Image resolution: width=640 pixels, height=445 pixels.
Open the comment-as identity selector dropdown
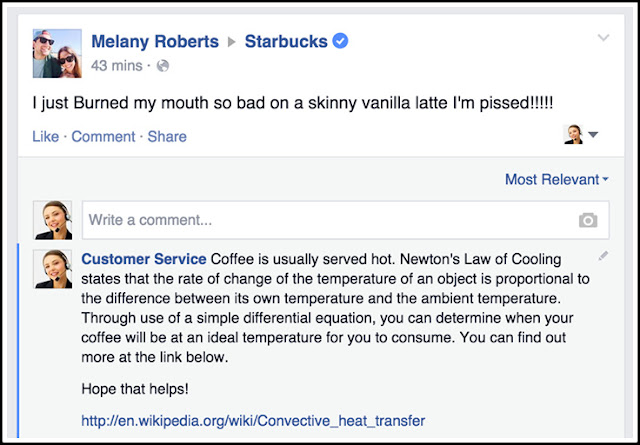click(x=582, y=135)
